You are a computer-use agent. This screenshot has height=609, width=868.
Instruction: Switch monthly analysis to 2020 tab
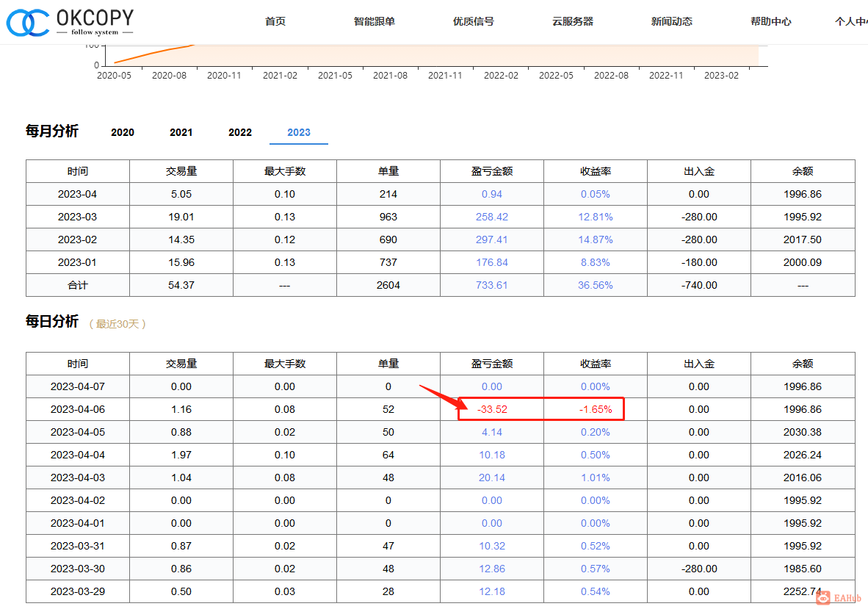pos(123,132)
